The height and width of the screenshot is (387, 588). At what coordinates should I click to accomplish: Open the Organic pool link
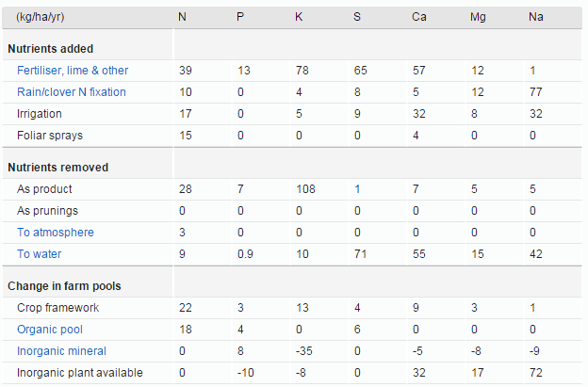(x=50, y=330)
